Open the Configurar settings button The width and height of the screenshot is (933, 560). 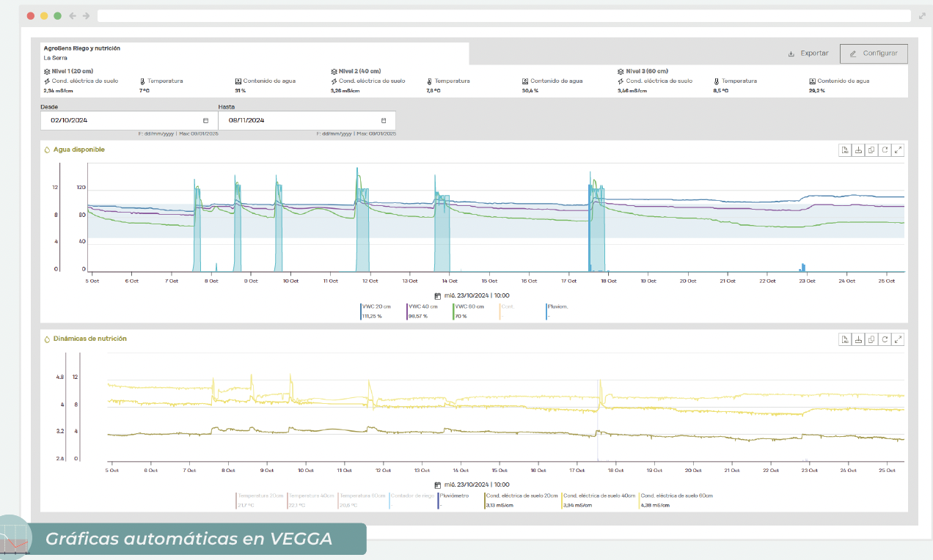[x=874, y=54]
